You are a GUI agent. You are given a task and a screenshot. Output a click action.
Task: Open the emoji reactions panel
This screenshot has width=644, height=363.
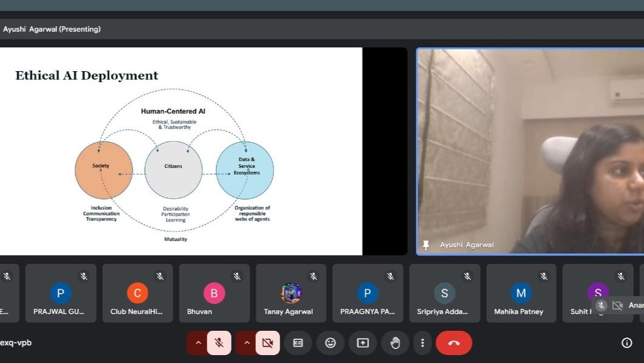pyautogui.click(x=331, y=342)
